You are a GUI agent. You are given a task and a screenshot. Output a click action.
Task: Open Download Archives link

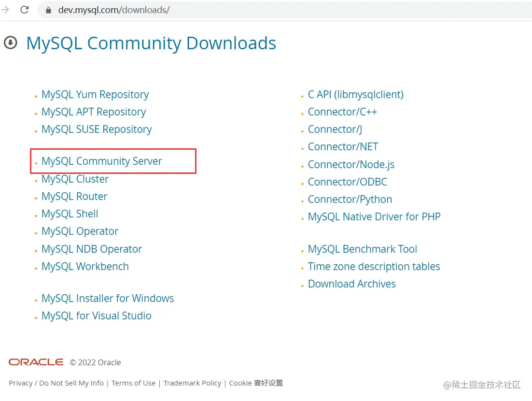352,284
